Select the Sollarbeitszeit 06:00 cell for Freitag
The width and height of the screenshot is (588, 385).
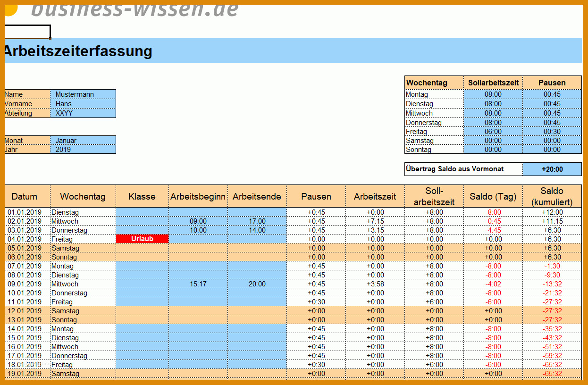pos(493,132)
